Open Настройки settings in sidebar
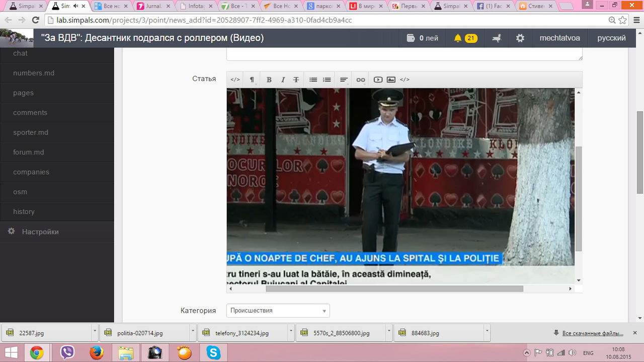Viewport: 644px width, 362px height. 57,232
